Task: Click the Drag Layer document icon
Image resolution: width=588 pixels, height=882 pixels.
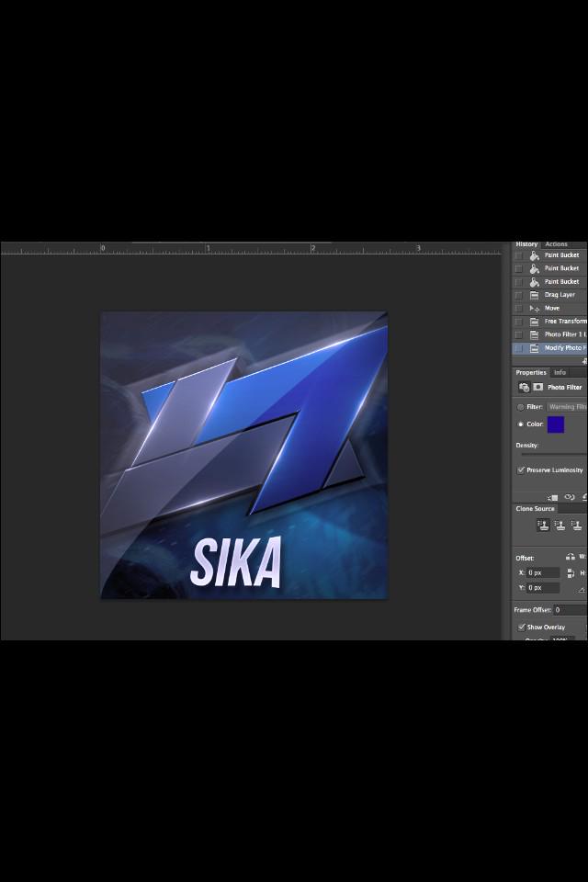Action: (x=534, y=295)
